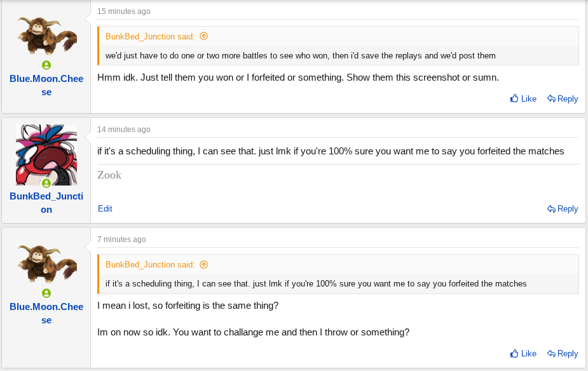Viewport: 588px width, 371px height.
Task: Like the post about throwing the challenge
Action: pos(523,353)
